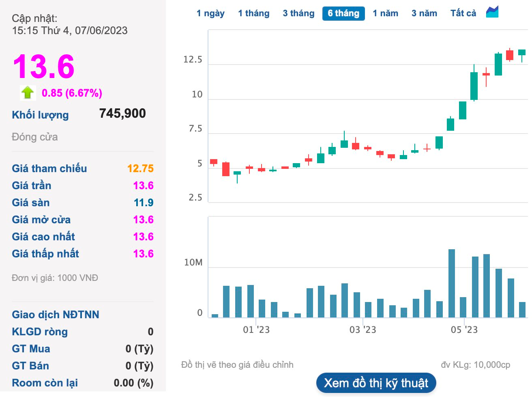532x397 pixels.
Task: Switch chart range to 3 năm
Action: tap(424, 13)
